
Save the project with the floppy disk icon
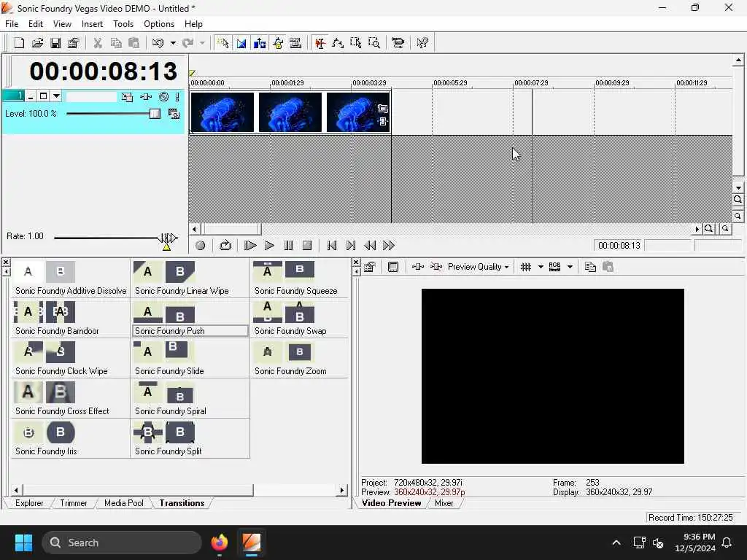tap(55, 43)
